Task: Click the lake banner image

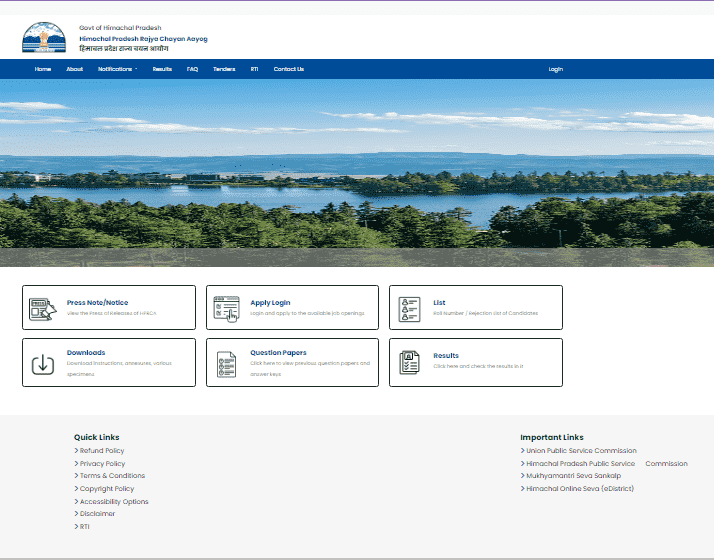Action: click(x=357, y=172)
